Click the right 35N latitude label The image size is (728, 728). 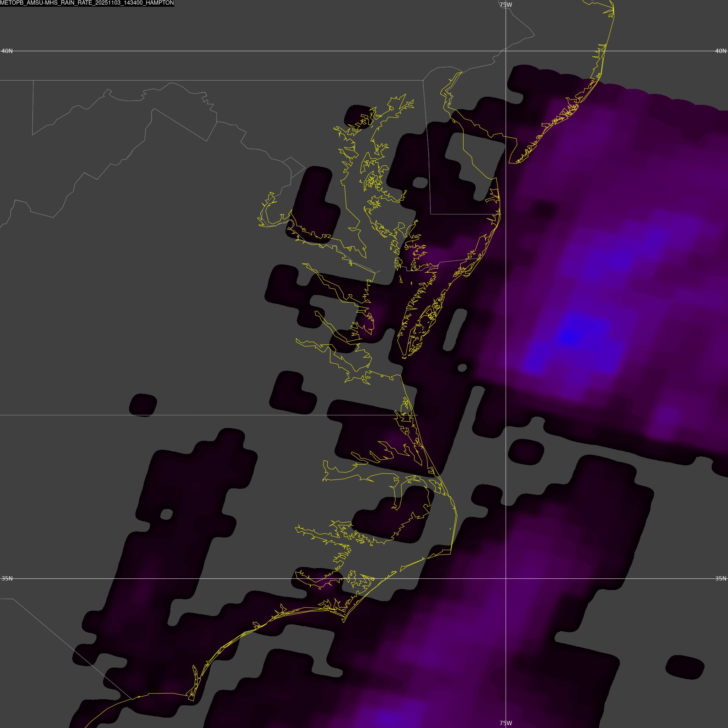(x=721, y=578)
